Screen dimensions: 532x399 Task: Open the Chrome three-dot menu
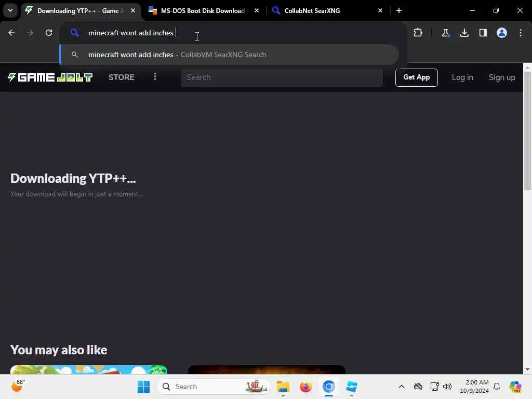click(521, 33)
